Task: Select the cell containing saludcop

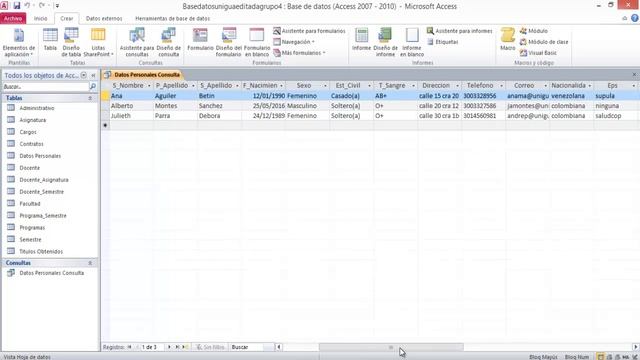Action: pos(616,116)
